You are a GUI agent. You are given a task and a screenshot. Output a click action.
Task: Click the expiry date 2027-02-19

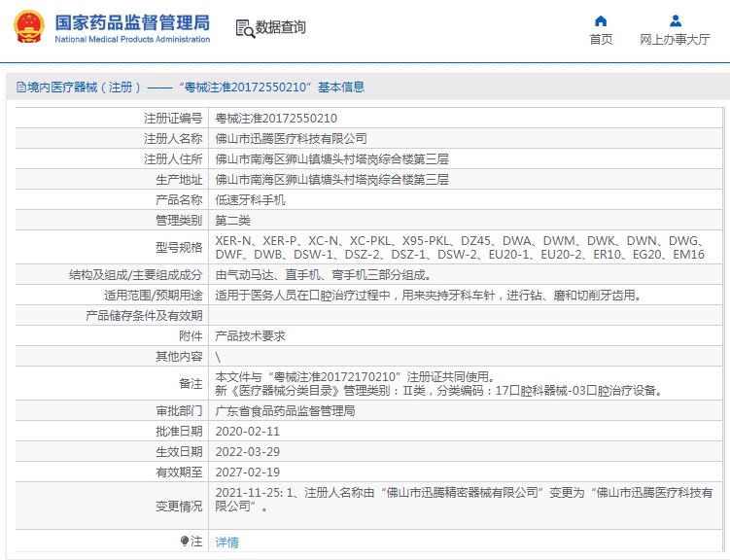pos(247,472)
